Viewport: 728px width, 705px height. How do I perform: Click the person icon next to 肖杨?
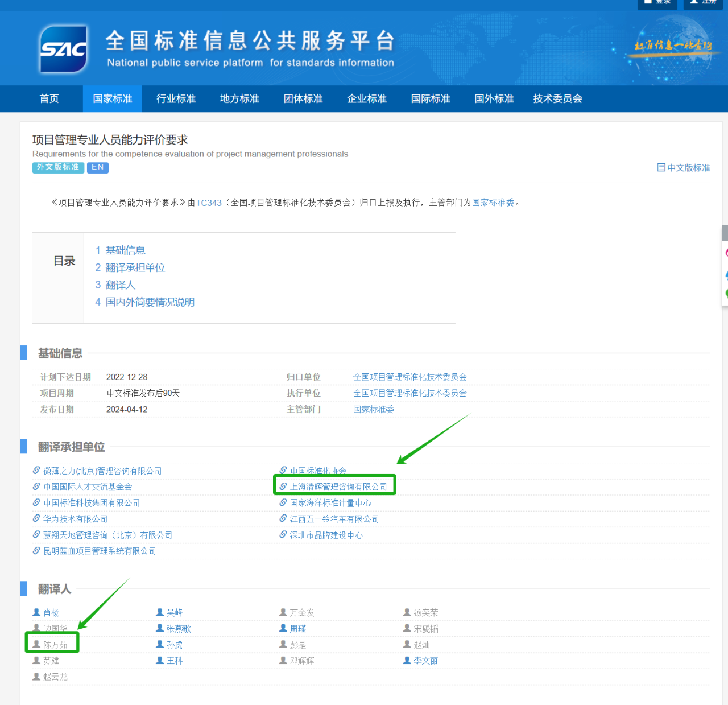36,612
